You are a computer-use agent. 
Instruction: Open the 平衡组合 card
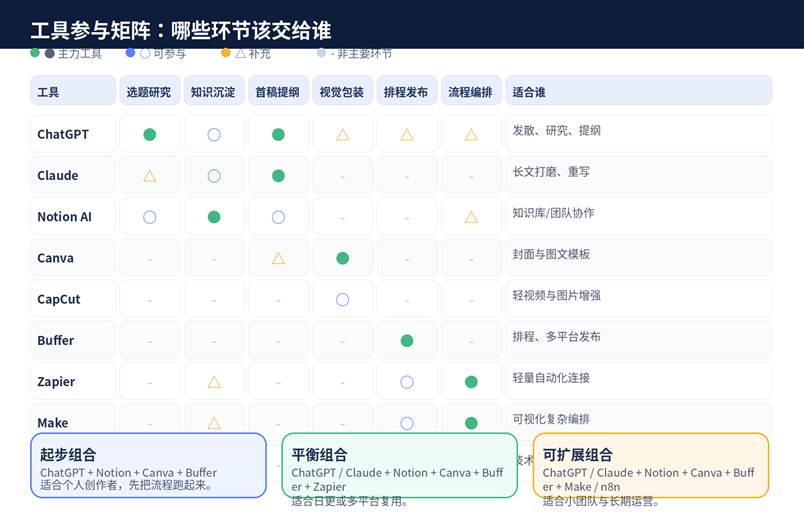[x=399, y=465]
